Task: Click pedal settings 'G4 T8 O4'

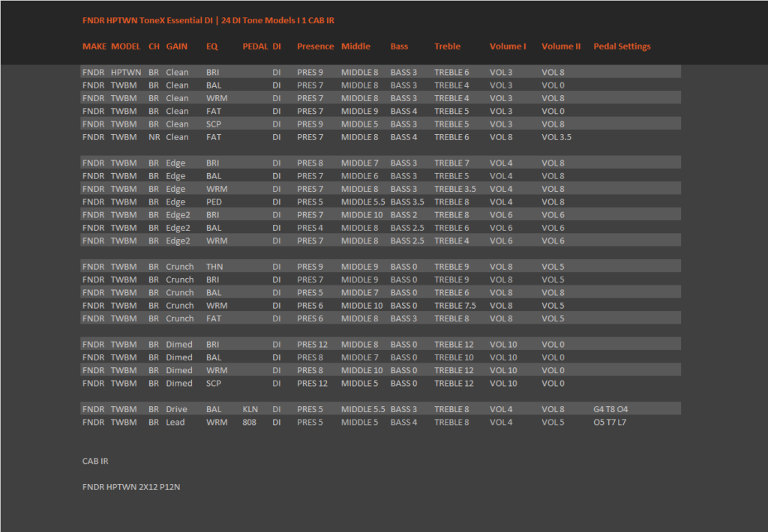Action: tap(610, 410)
